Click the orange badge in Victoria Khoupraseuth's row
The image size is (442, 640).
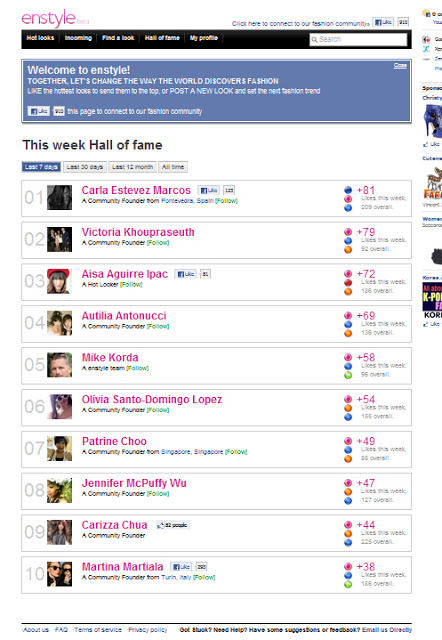pyautogui.click(x=348, y=250)
